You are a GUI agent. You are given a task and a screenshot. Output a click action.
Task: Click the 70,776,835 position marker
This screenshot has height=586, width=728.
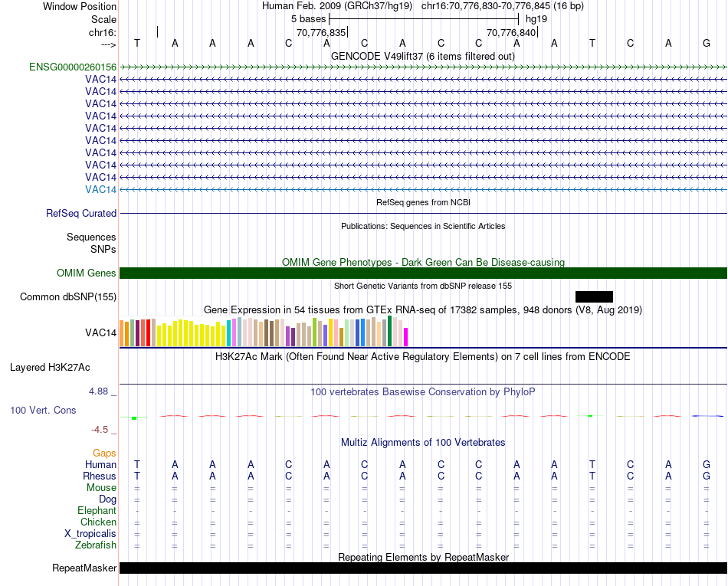(321, 32)
